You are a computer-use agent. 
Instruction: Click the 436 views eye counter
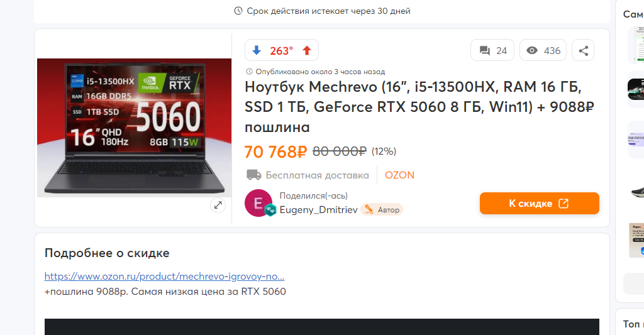click(x=543, y=50)
